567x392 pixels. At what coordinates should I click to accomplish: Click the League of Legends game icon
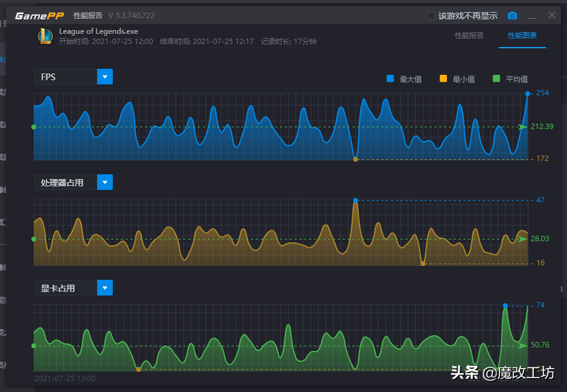point(45,36)
